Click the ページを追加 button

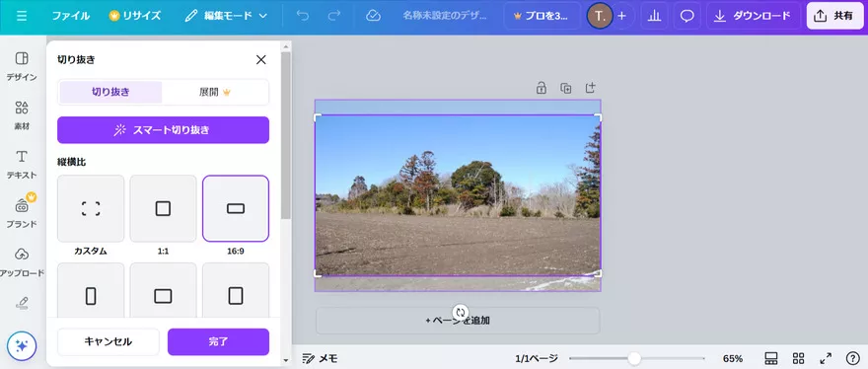458,321
